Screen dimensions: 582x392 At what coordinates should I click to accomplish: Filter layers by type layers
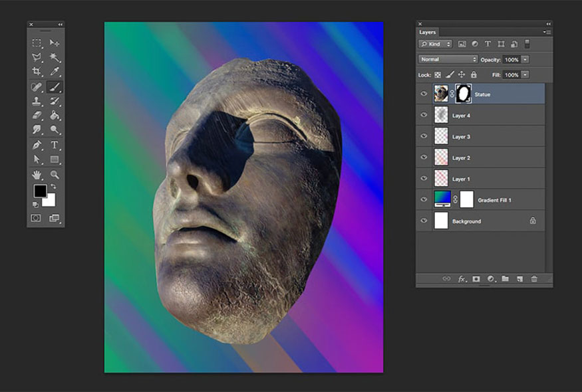[488, 44]
